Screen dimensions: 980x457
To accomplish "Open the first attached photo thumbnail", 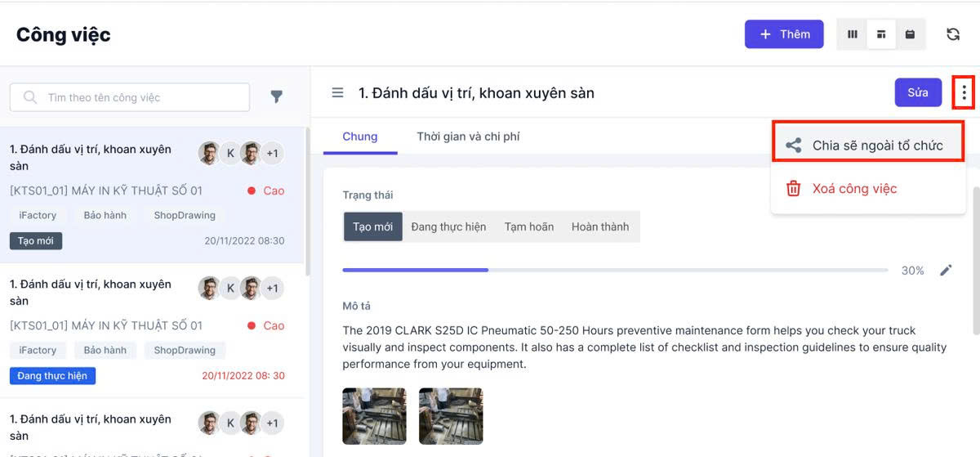I will point(374,416).
